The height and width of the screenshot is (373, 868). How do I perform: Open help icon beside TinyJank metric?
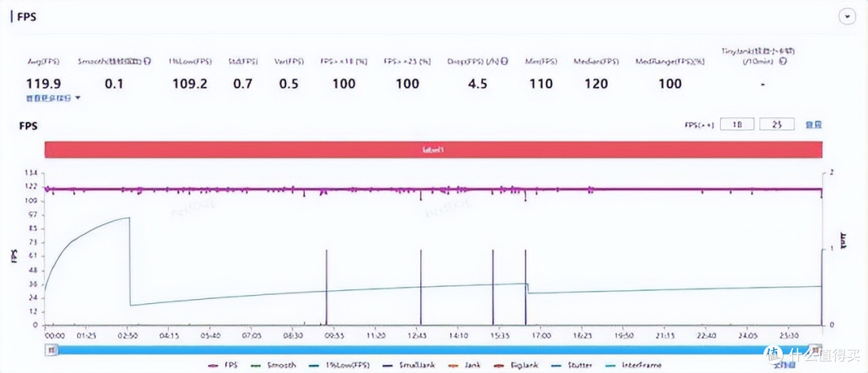point(783,61)
